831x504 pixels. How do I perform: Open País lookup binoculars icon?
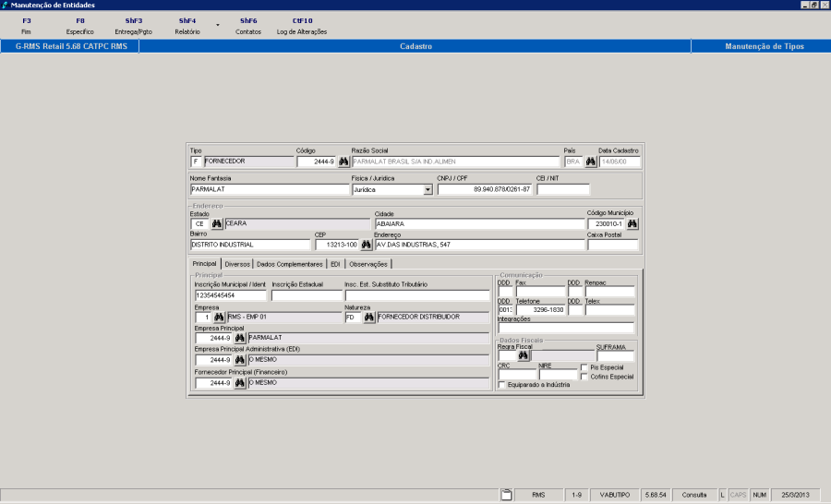click(590, 162)
